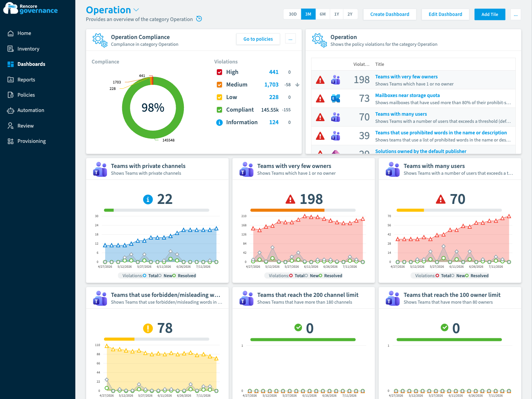Click the Automation robot icon
The height and width of the screenshot is (399, 532).
point(11,110)
